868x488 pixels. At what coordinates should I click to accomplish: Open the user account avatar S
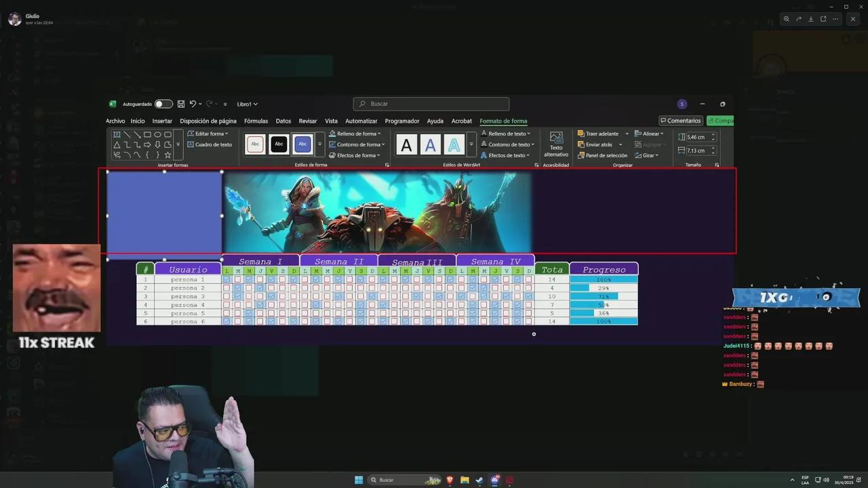[682, 104]
